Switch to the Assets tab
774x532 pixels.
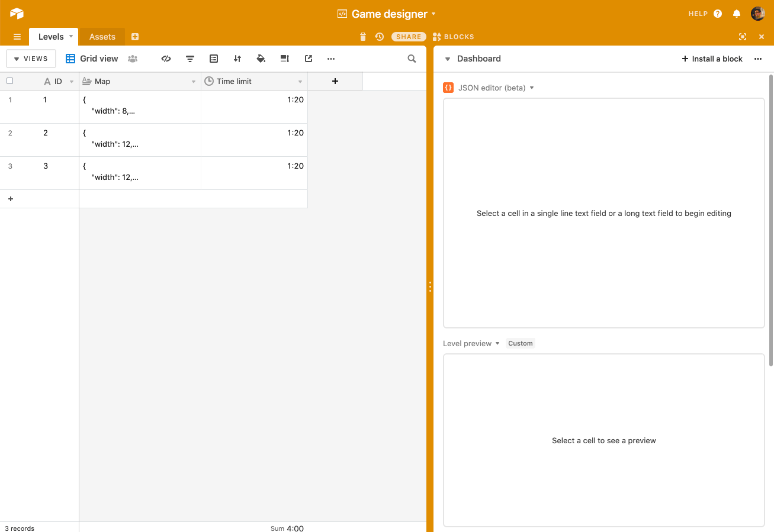coord(102,37)
